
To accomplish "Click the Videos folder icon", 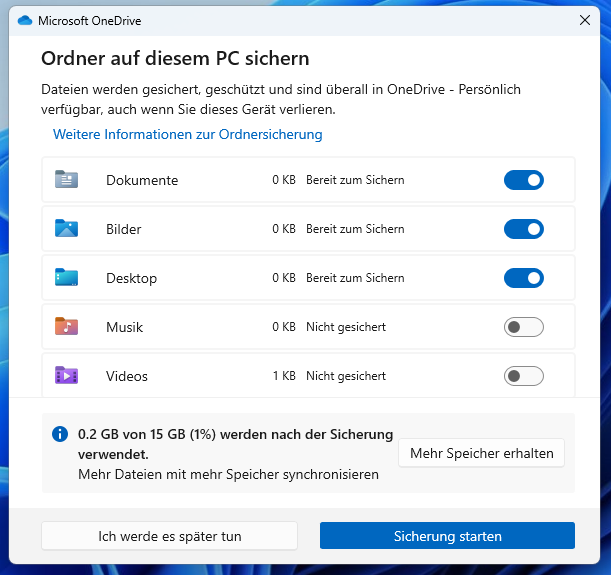I will [66, 376].
